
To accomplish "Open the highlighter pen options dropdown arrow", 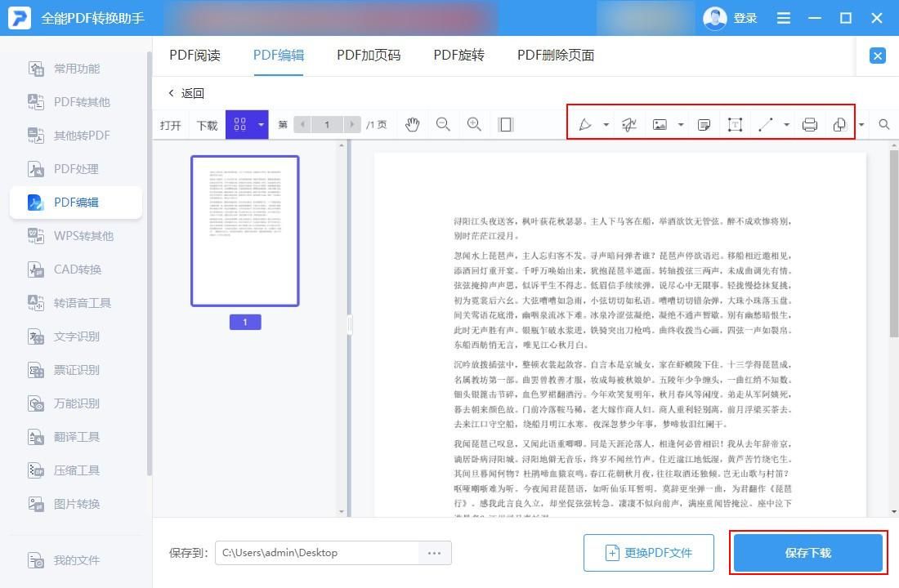I will tap(606, 124).
